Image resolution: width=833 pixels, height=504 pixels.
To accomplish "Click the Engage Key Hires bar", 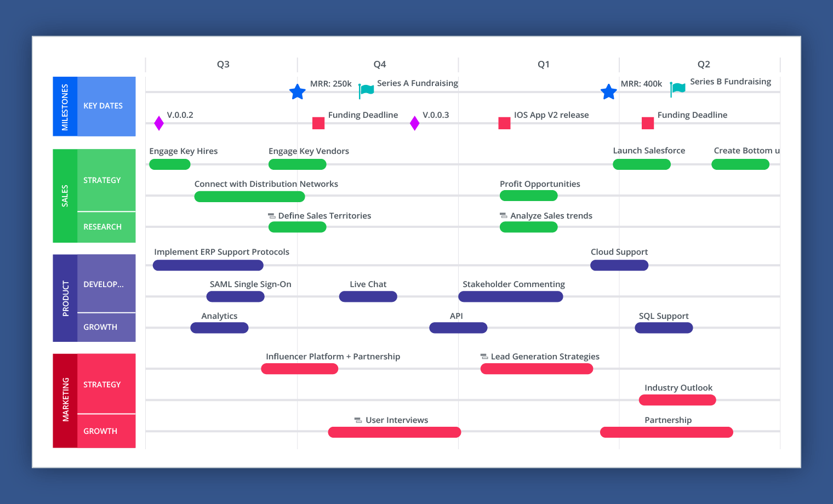I will pos(170,164).
